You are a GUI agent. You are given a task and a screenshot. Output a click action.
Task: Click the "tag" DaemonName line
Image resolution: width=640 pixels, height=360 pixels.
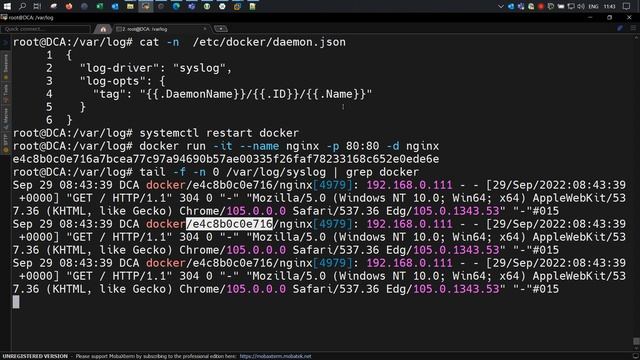[233, 94]
